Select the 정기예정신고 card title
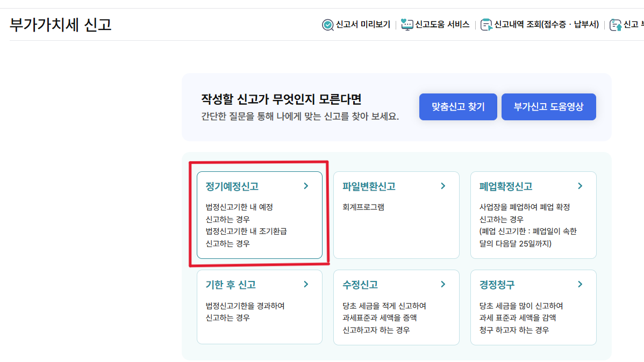The width and height of the screenshot is (644, 362). [x=232, y=186]
